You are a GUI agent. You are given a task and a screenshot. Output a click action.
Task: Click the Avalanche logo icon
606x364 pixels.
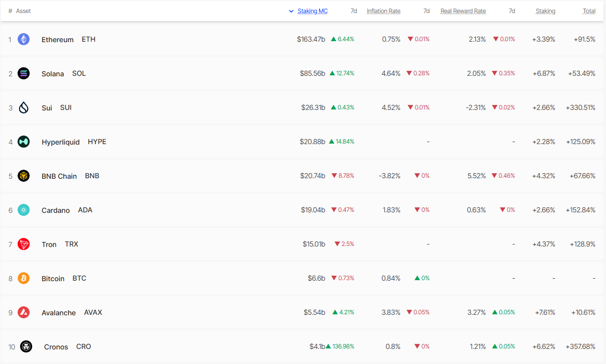coord(24,312)
